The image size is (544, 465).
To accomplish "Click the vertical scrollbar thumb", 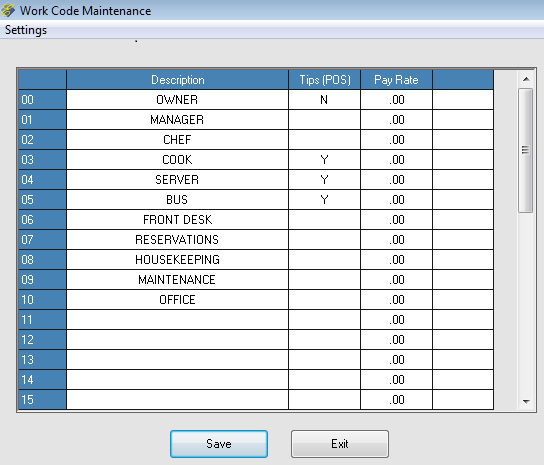I will point(526,150).
